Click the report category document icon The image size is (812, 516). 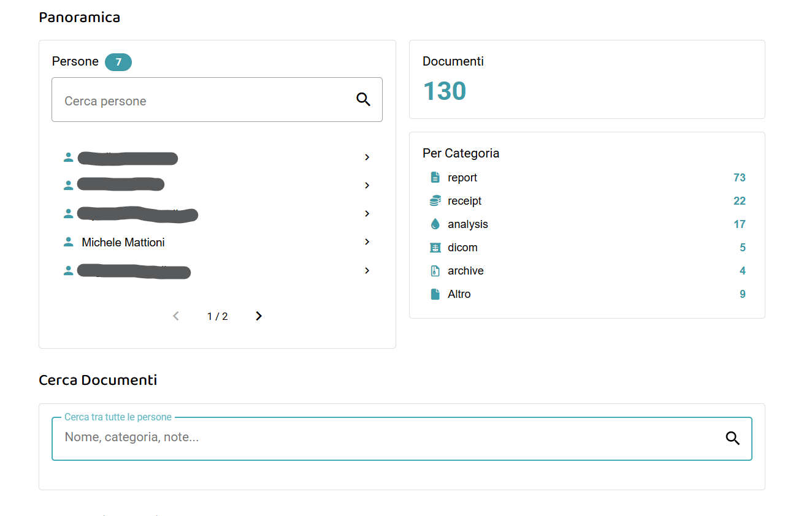point(435,178)
